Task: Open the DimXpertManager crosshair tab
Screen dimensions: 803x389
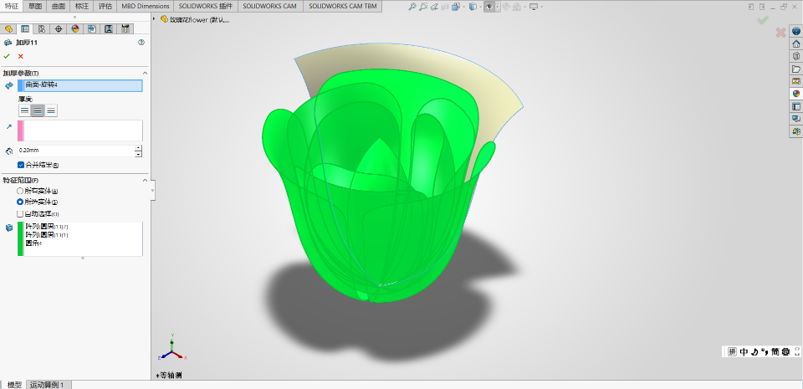Action: coord(58,29)
